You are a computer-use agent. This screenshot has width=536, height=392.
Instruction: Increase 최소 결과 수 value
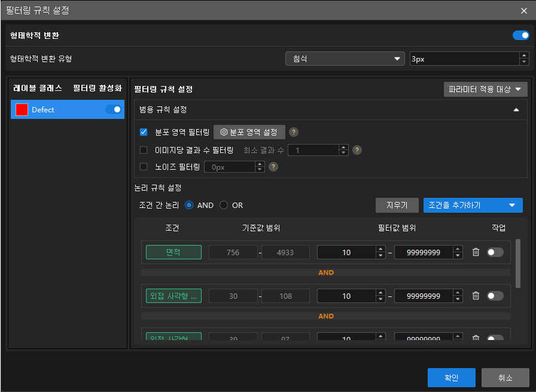(x=343, y=147)
